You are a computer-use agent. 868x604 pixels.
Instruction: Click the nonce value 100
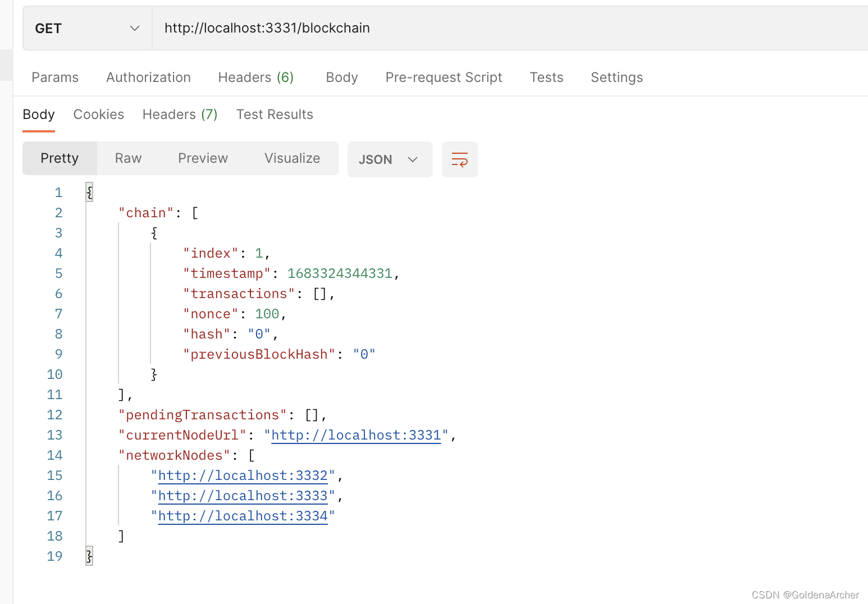click(x=267, y=314)
